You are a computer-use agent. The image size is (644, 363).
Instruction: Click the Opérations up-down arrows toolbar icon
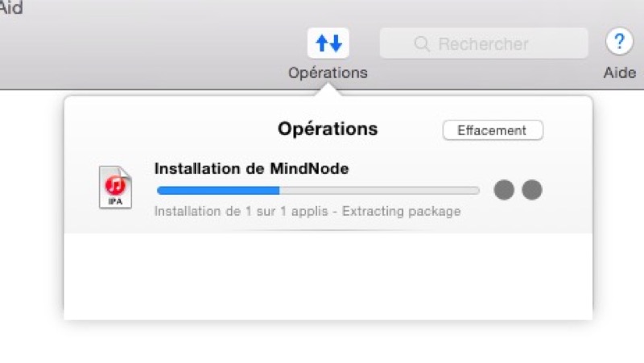tap(328, 43)
